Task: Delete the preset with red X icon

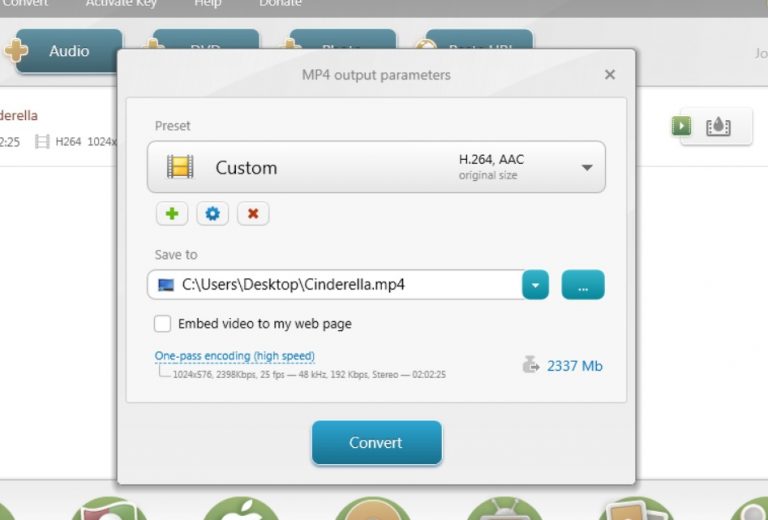Action: click(252, 213)
